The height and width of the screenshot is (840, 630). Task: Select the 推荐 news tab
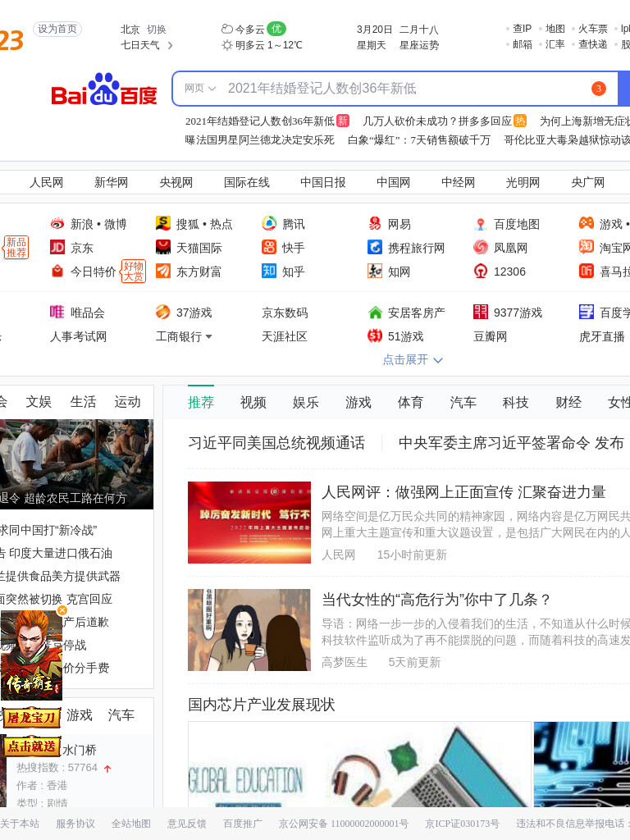click(x=201, y=402)
